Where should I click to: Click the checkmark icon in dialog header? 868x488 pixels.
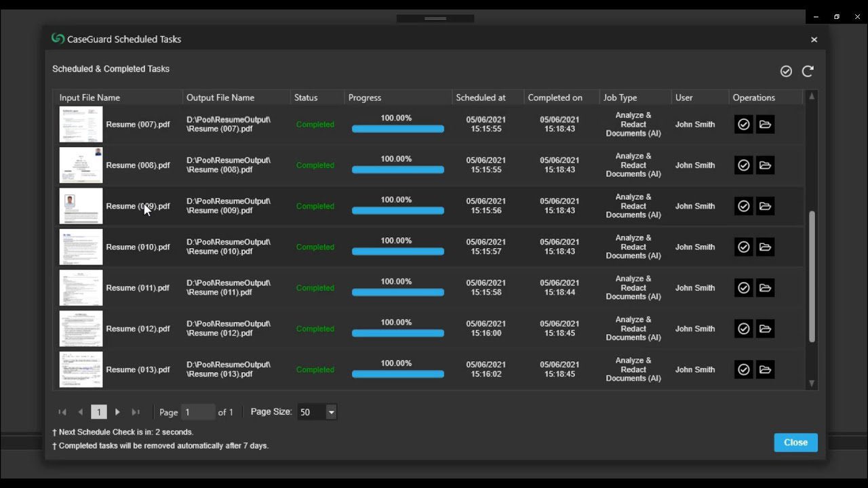pos(786,71)
